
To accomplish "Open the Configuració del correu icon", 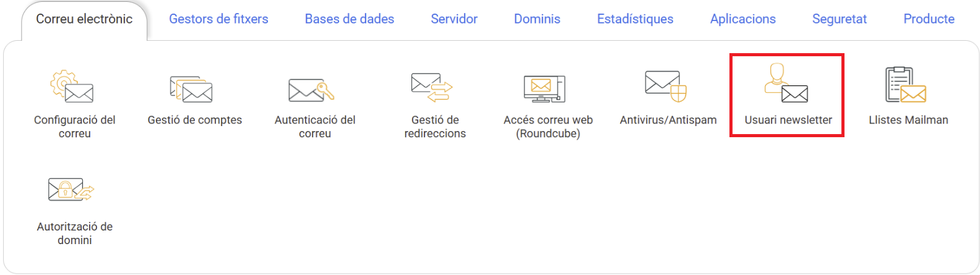I will coord(72,86).
